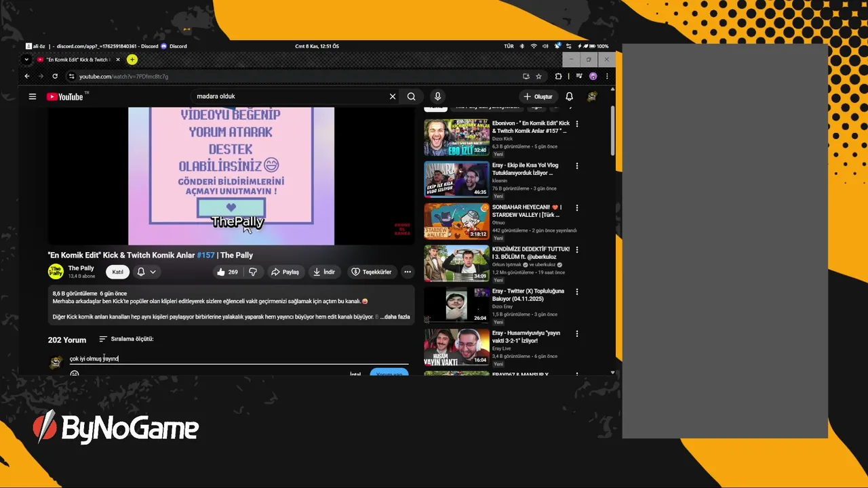
Task: Open YouTube notifications bell in header
Action: pos(569,96)
